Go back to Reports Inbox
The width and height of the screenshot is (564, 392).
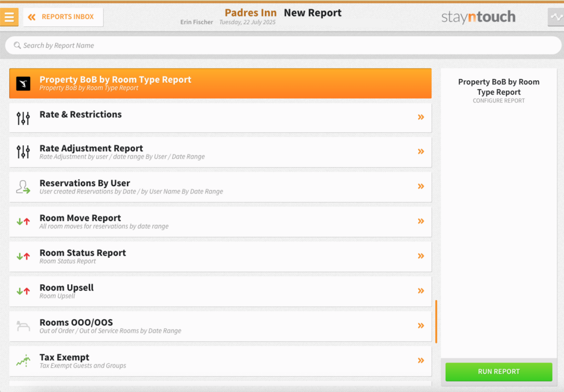pyautogui.click(x=63, y=17)
